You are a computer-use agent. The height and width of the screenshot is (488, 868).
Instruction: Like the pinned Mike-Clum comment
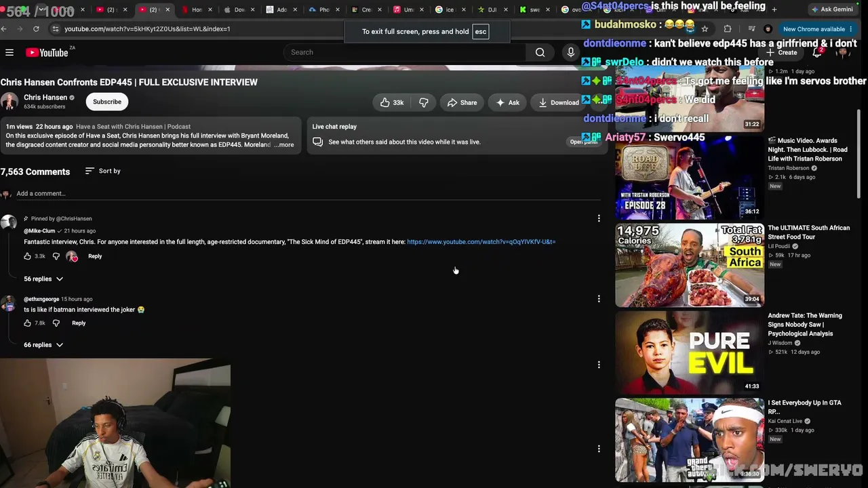coord(28,256)
